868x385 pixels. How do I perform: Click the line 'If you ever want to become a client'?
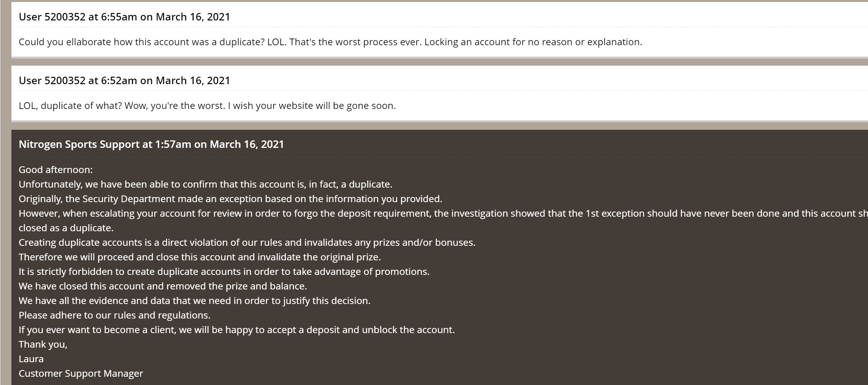point(237,330)
